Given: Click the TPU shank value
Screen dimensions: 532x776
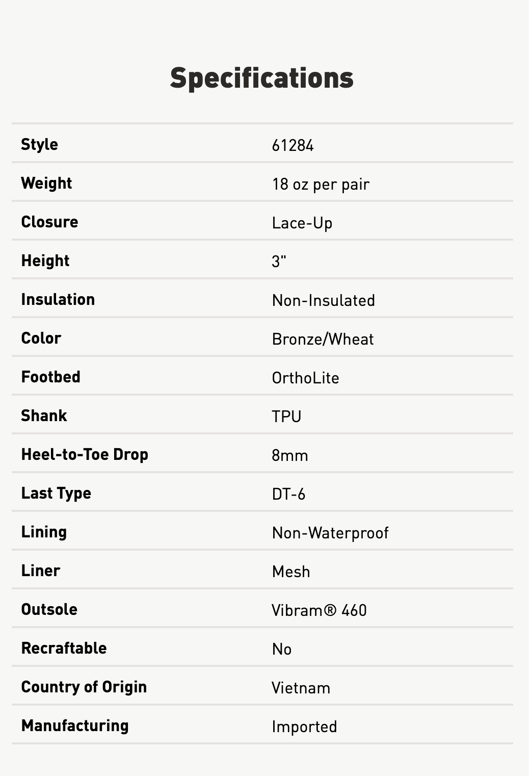Looking at the screenshot, I should click(x=286, y=417).
